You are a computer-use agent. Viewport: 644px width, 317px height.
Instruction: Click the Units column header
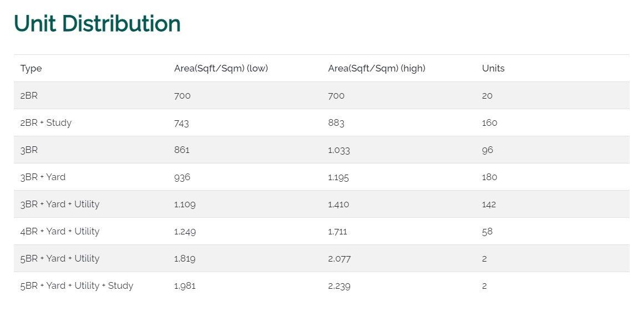(493, 69)
